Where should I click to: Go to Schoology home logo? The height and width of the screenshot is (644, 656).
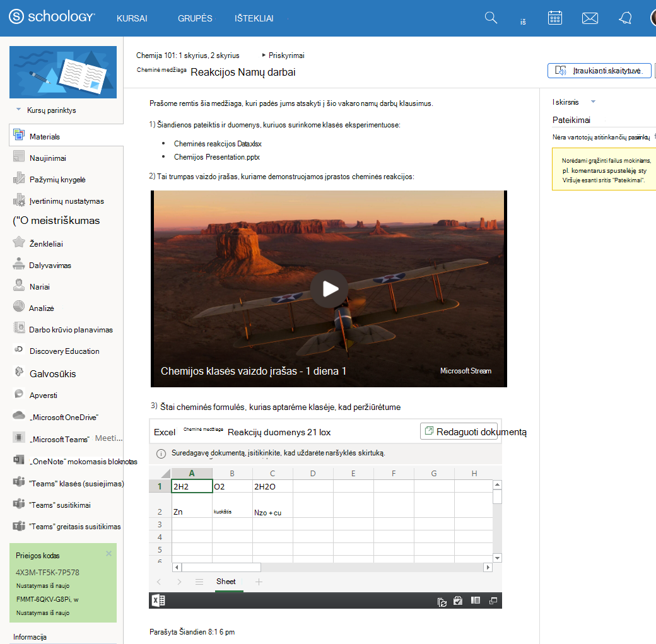point(52,17)
